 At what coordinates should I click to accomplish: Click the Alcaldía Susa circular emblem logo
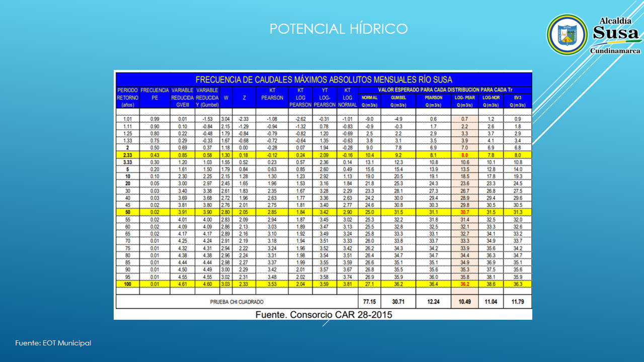567,34
